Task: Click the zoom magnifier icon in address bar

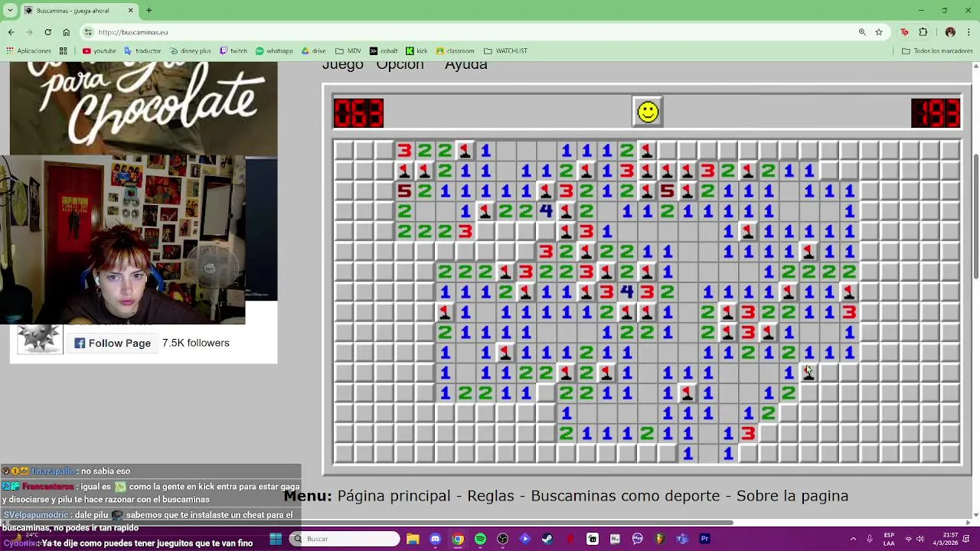Action: 862,32
